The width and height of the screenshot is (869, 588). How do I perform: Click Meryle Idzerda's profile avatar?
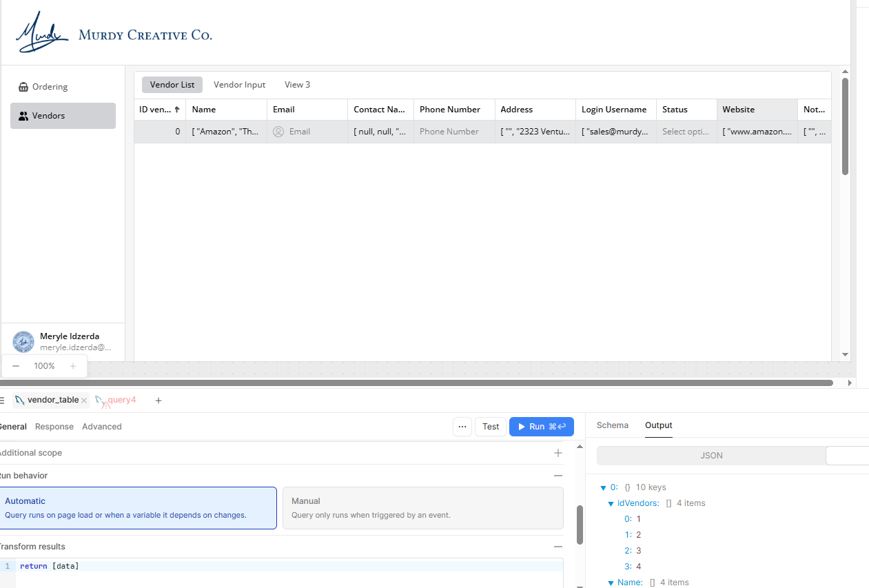coord(23,341)
